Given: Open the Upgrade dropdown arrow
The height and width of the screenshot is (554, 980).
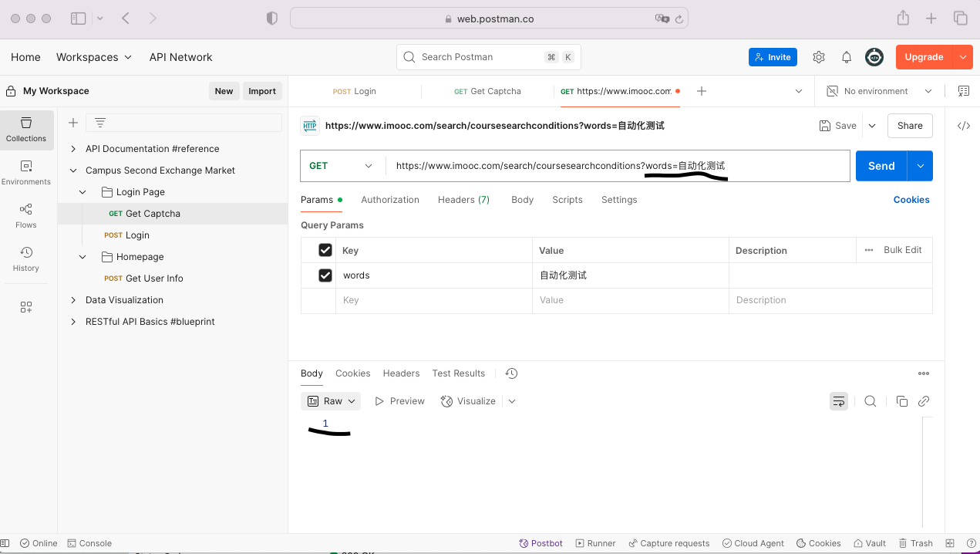Looking at the screenshot, I should coord(962,57).
